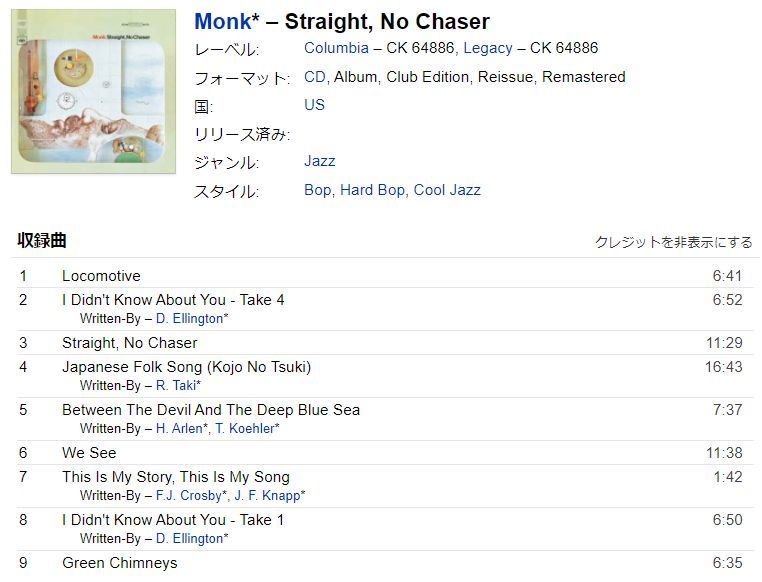This screenshot has width=762, height=582.
Task: Open the album cover thumbnail
Action: (93, 91)
